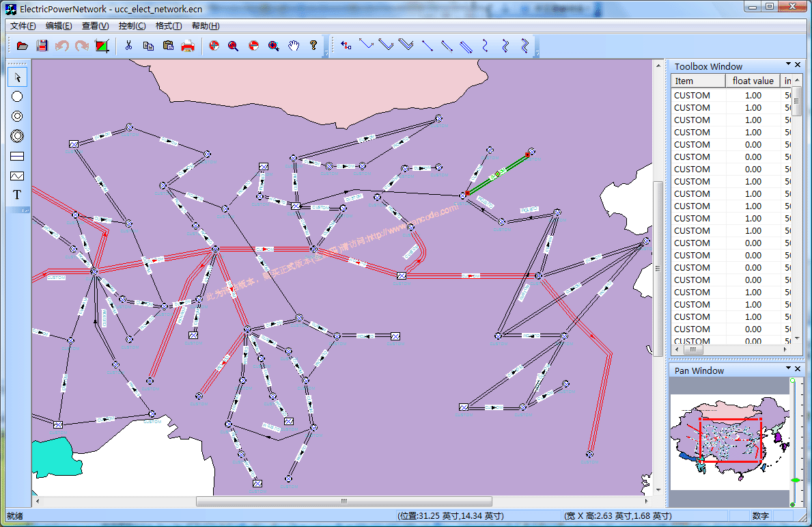The image size is (812, 527).
Task: Open Toolbox Window dropdown arrow menu
Action: [788, 65]
